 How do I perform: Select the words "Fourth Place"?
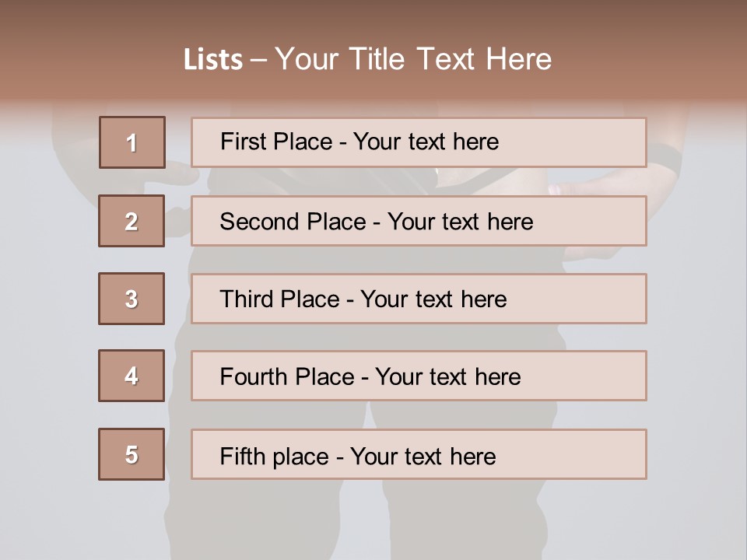point(286,377)
